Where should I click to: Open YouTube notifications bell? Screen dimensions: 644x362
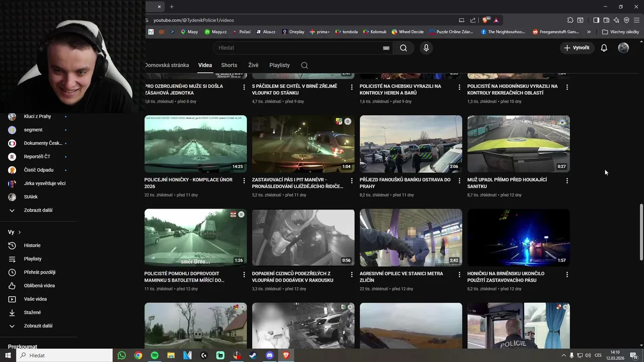604,48
